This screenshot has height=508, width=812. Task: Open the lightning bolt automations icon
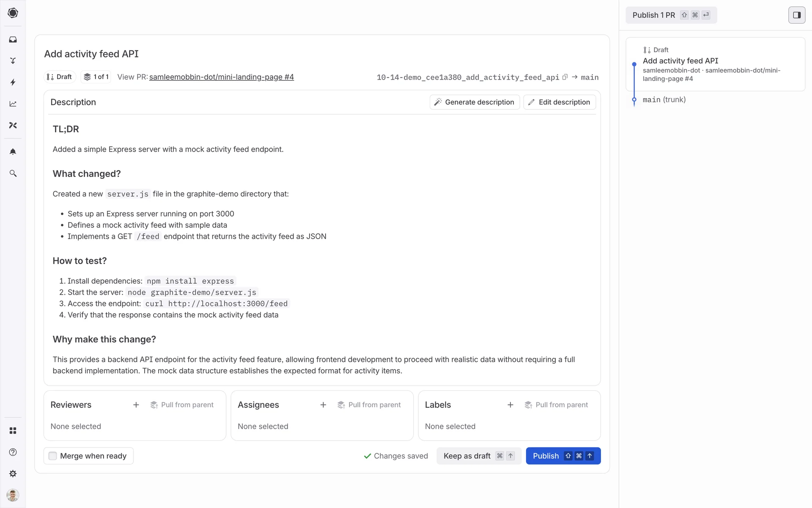[13, 82]
